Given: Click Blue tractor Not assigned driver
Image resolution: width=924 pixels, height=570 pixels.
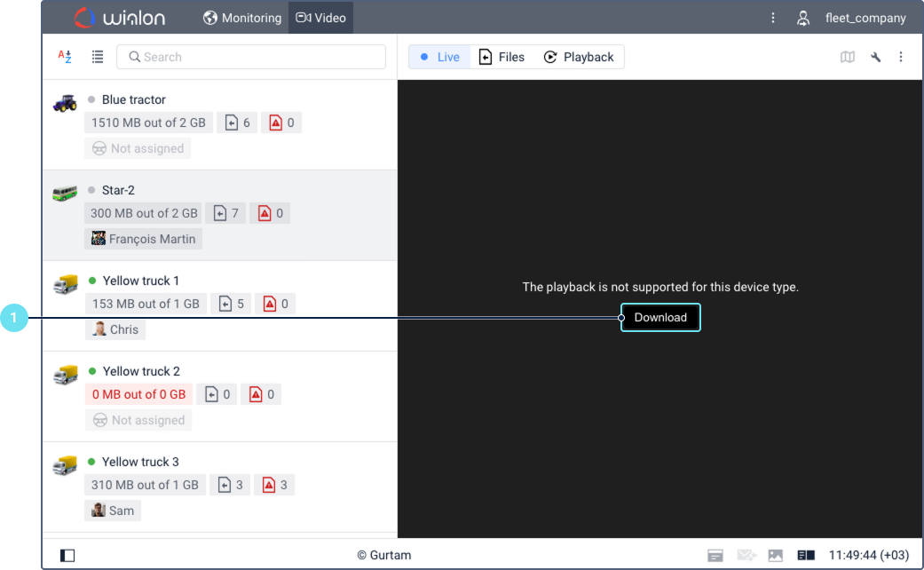Looking at the screenshot, I should (x=138, y=148).
